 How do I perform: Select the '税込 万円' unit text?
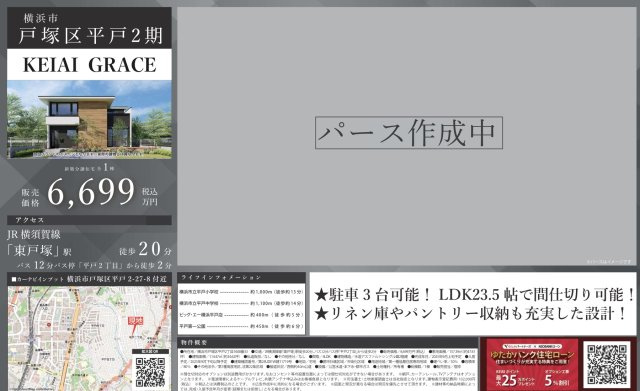point(149,196)
